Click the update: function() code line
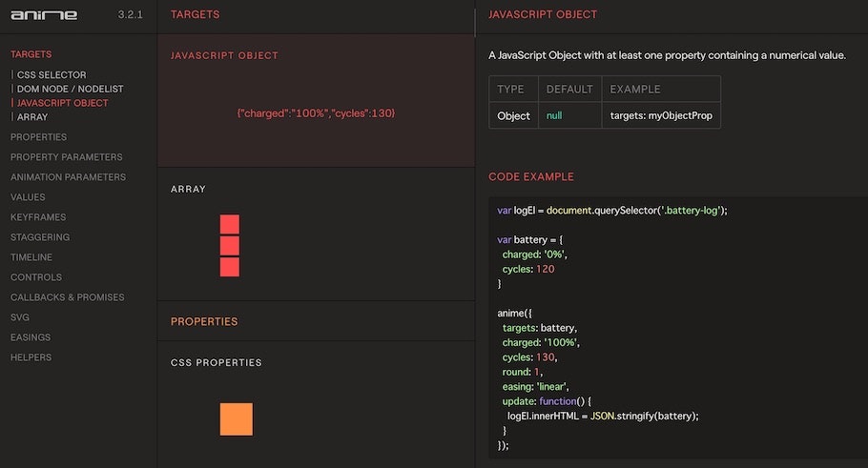This screenshot has height=468, width=868. click(547, 401)
